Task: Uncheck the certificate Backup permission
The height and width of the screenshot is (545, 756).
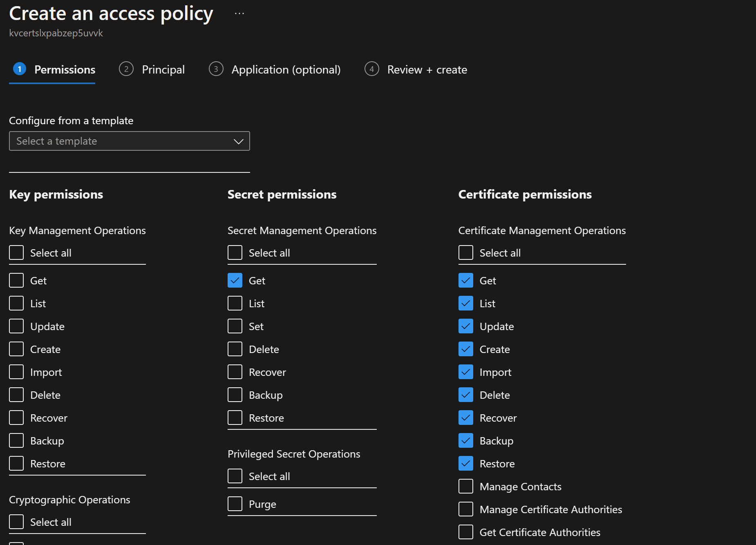Action: pos(466,441)
